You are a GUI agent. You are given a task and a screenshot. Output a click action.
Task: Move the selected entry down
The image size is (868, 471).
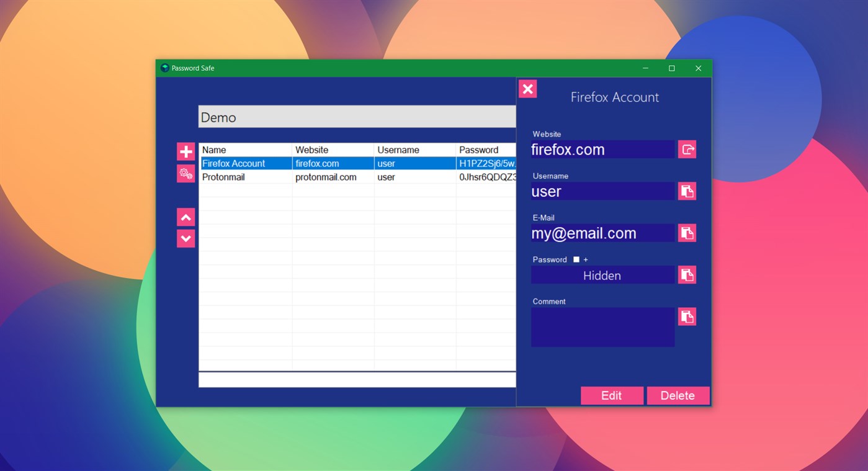click(x=185, y=238)
